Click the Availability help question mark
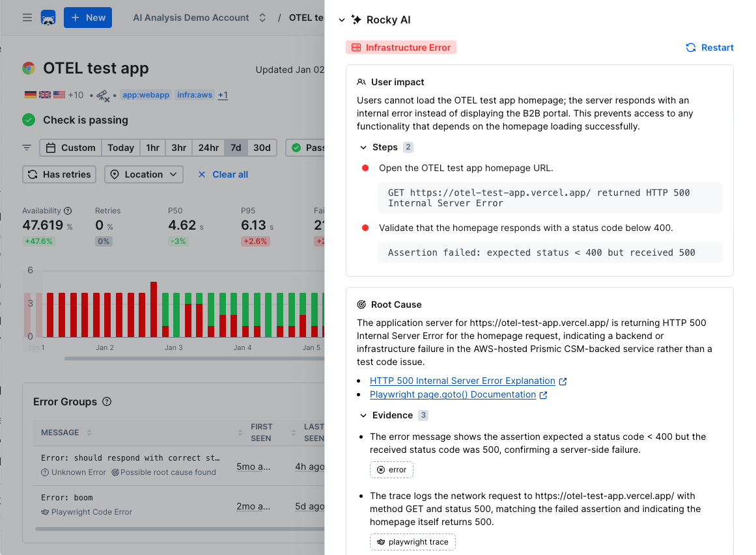The image size is (756, 555). click(x=69, y=210)
